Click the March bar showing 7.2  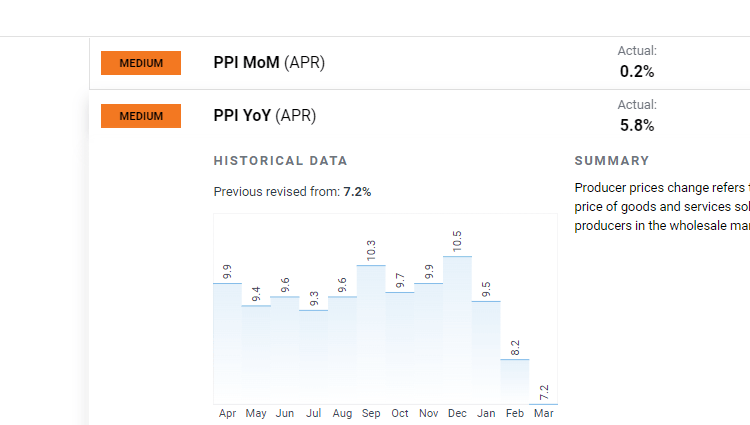tap(544, 403)
